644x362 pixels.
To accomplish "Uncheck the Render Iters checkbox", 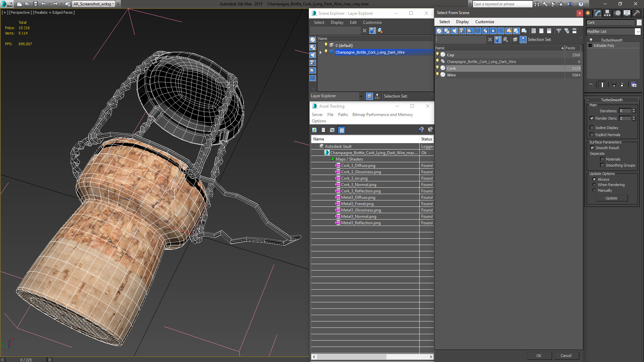I will [x=592, y=118].
